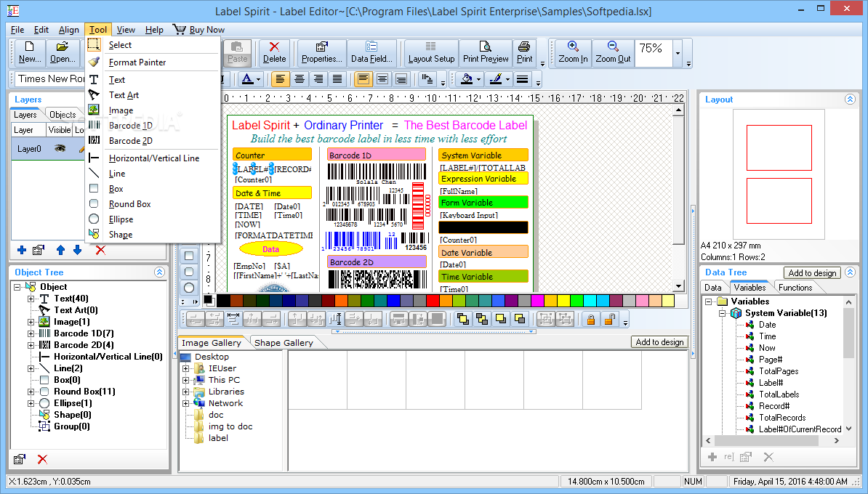
Task: Delete object using red X in Object Tree
Action: 42,459
